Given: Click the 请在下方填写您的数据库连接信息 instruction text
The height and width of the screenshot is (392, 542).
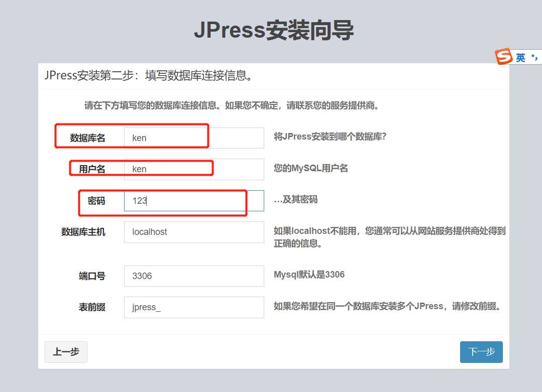Looking at the screenshot, I should coord(232,105).
